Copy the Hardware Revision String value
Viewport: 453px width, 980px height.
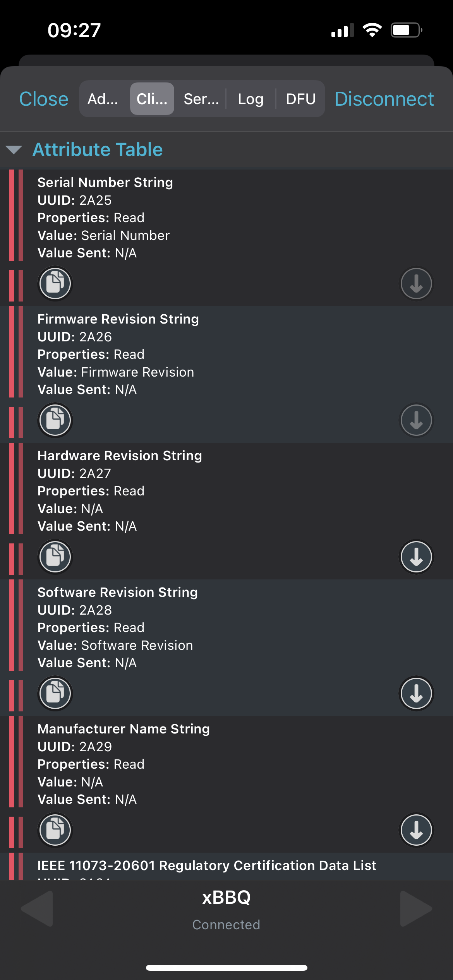[55, 557]
